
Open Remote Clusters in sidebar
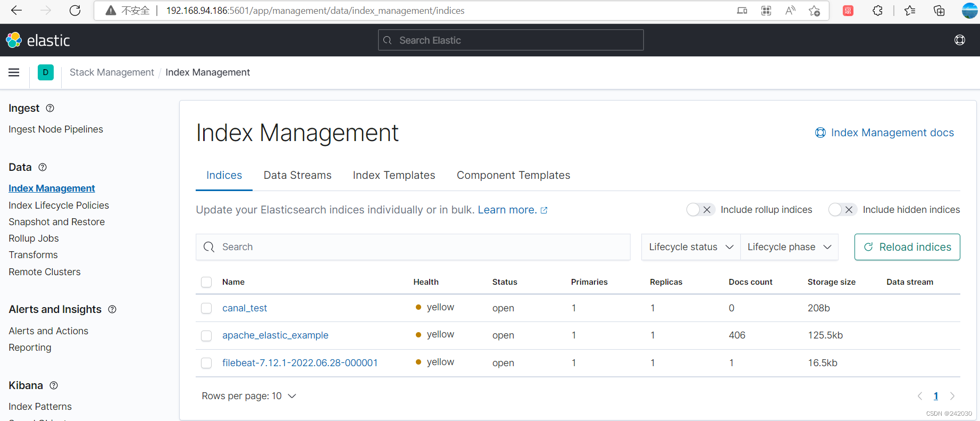(x=45, y=272)
